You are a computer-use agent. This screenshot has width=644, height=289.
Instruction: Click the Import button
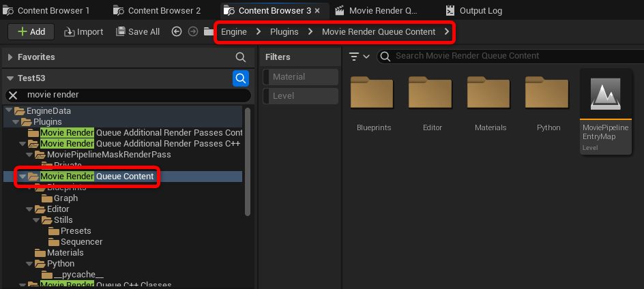coord(83,31)
